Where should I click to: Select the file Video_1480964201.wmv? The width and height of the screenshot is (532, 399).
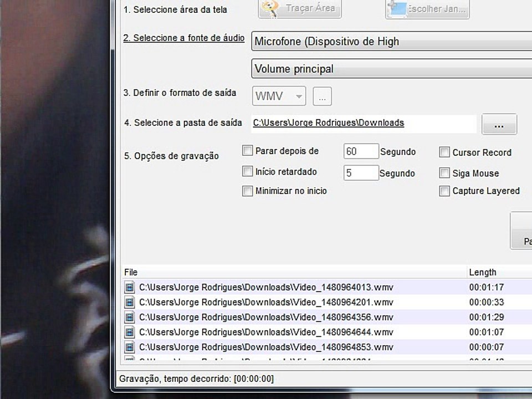(x=266, y=303)
